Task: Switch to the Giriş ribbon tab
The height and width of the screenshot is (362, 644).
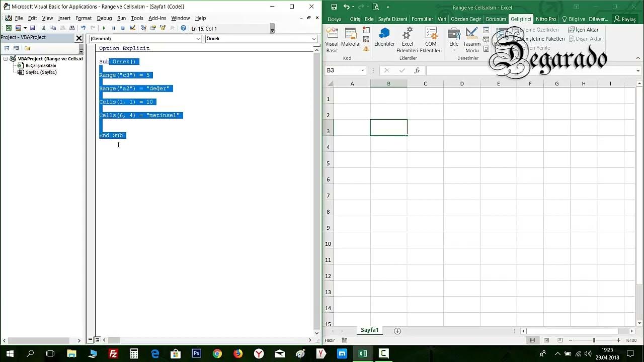Action: click(x=355, y=19)
